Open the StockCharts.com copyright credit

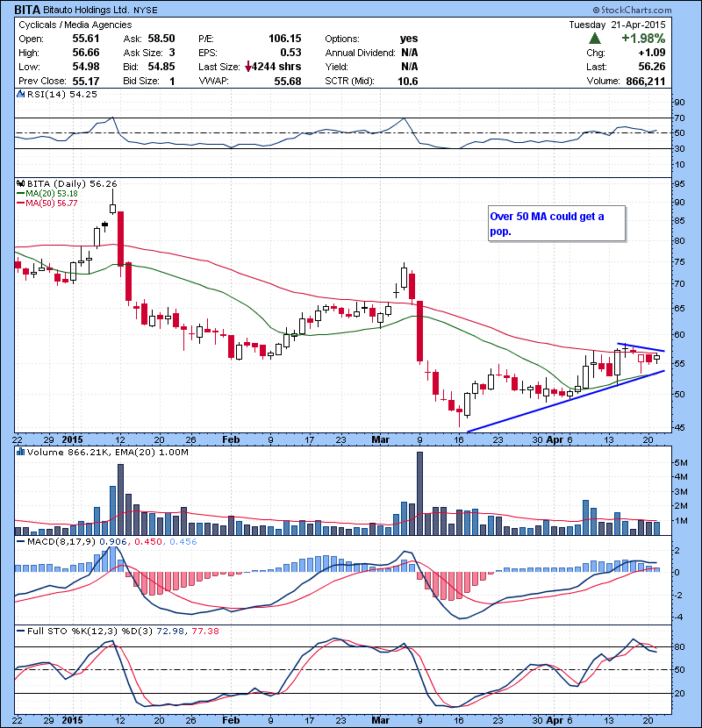tap(633, 10)
